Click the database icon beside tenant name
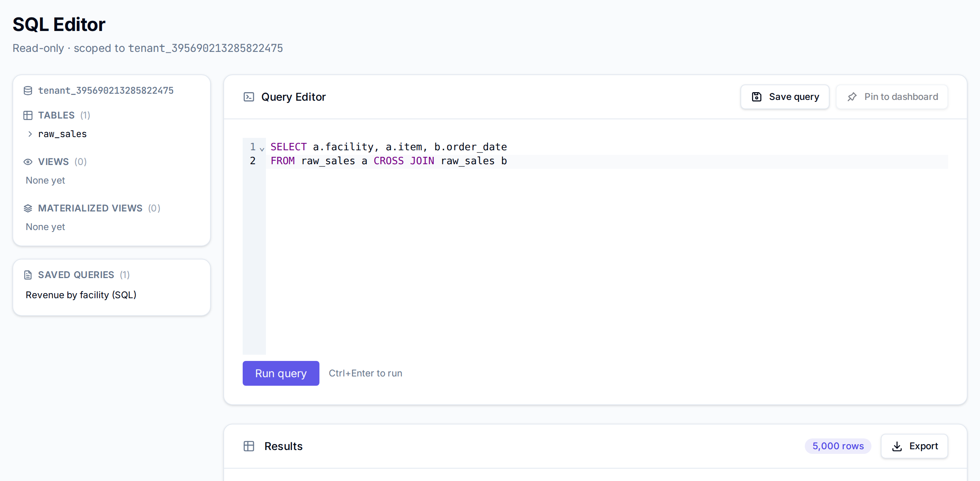980x481 pixels. click(x=28, y=91)
